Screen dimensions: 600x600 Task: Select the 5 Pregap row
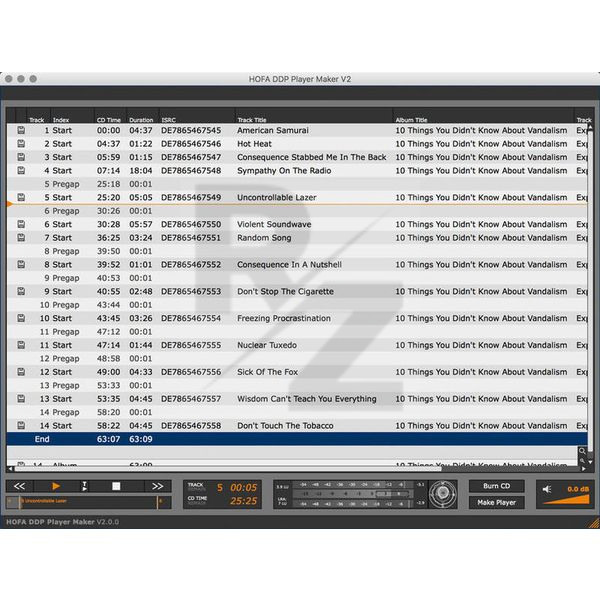[x=297, y=184]
